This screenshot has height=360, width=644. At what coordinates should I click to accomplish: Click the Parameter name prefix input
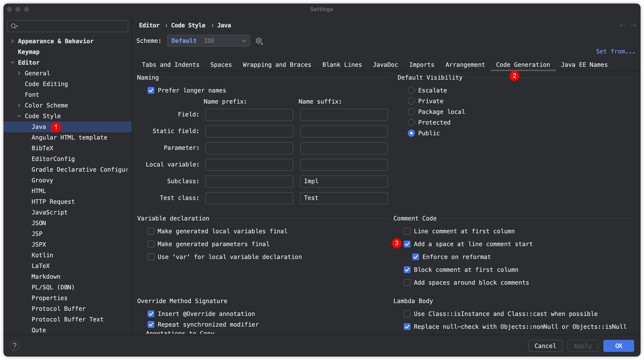coord(249,148)
